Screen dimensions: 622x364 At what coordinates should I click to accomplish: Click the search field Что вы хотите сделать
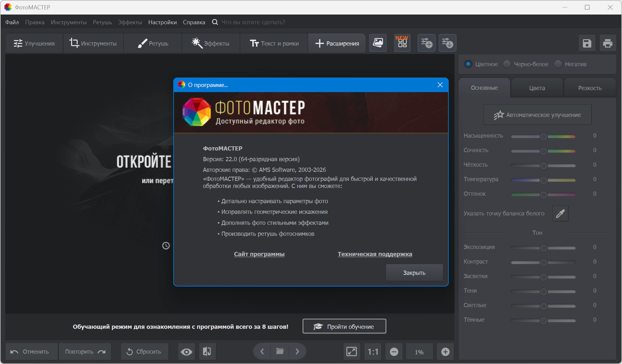[x=253, y=22]
